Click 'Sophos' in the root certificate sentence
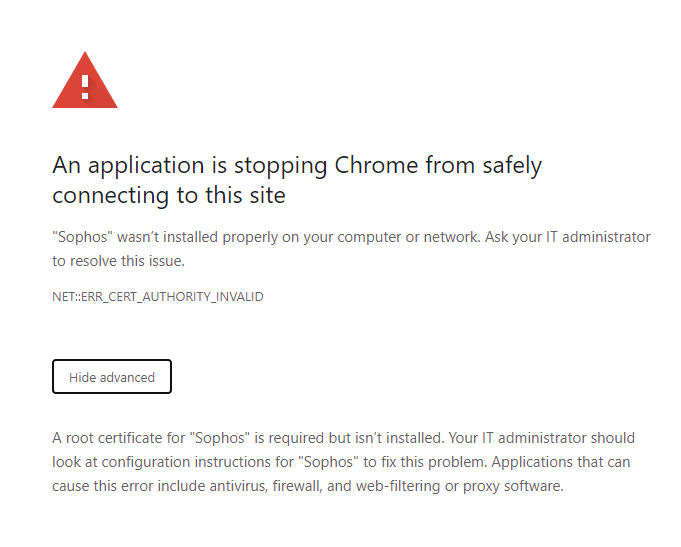 point(220,438)
